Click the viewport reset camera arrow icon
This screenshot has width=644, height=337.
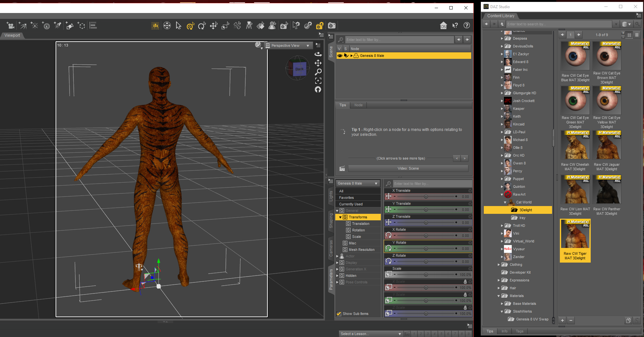pyautogui.click(x=318, y=90)
